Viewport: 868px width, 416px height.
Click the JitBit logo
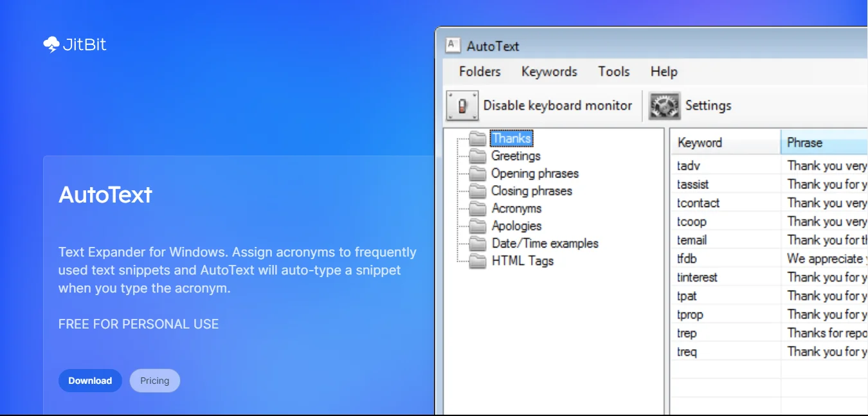(75, 44)
